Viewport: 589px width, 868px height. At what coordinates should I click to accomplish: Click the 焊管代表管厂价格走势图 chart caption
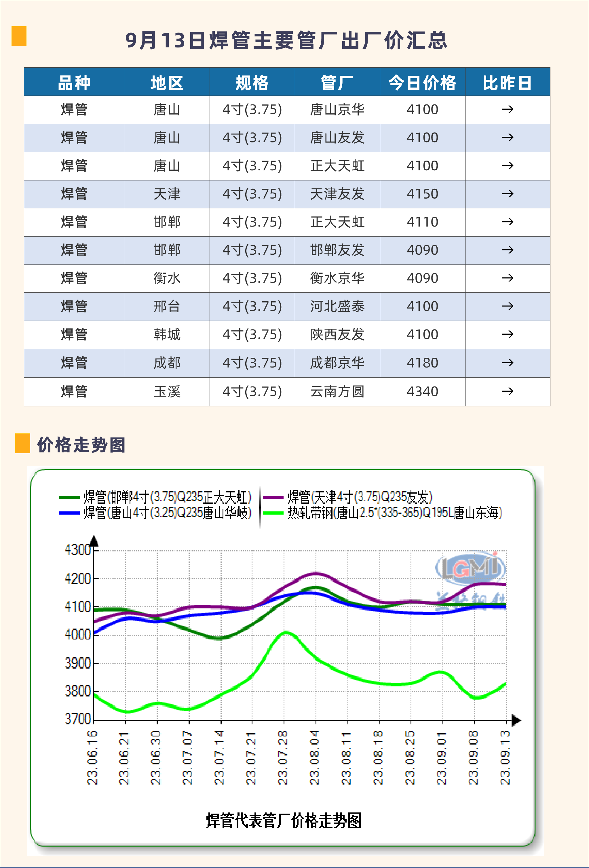point(284,821)
